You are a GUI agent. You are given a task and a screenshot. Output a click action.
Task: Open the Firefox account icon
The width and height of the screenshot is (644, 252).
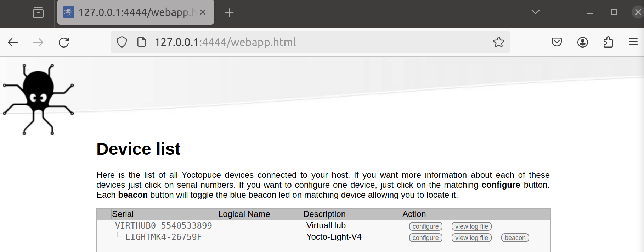(x=582, y=42)
